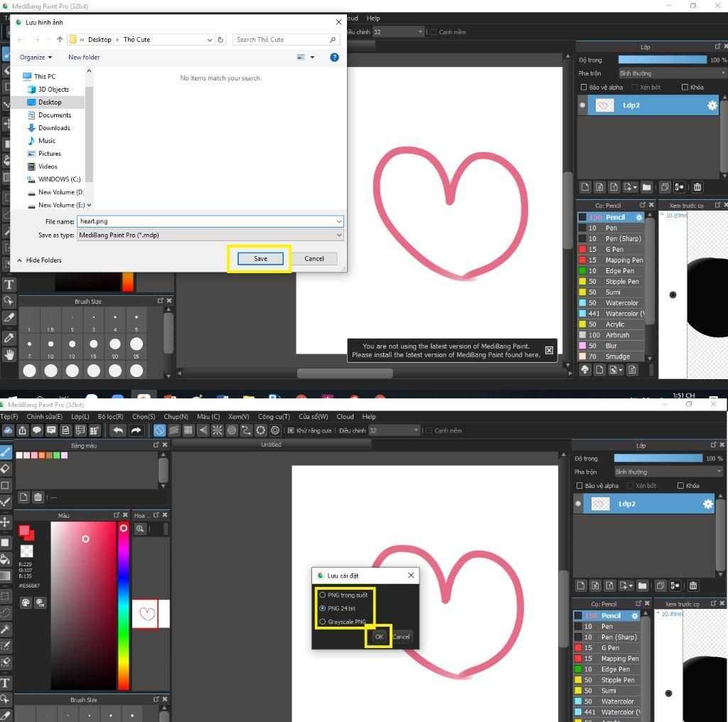Open Lớp2 layer settings gear in upper panel
Screen dimensions: 728x722
pyautogui.click(x=712, y=105)
